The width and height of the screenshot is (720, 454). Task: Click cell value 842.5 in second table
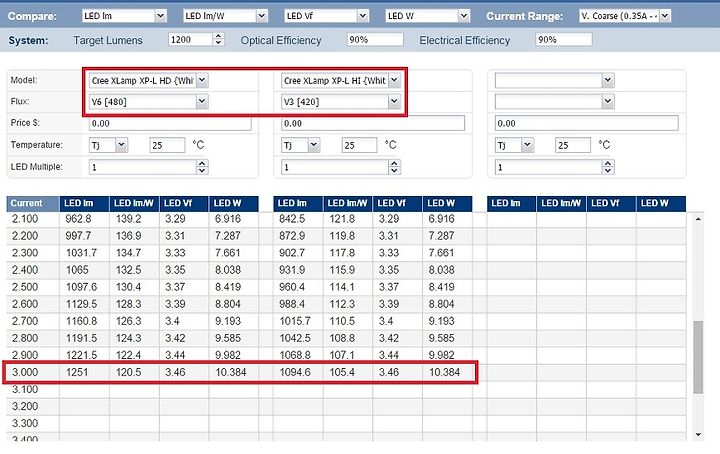pos(292,219)
